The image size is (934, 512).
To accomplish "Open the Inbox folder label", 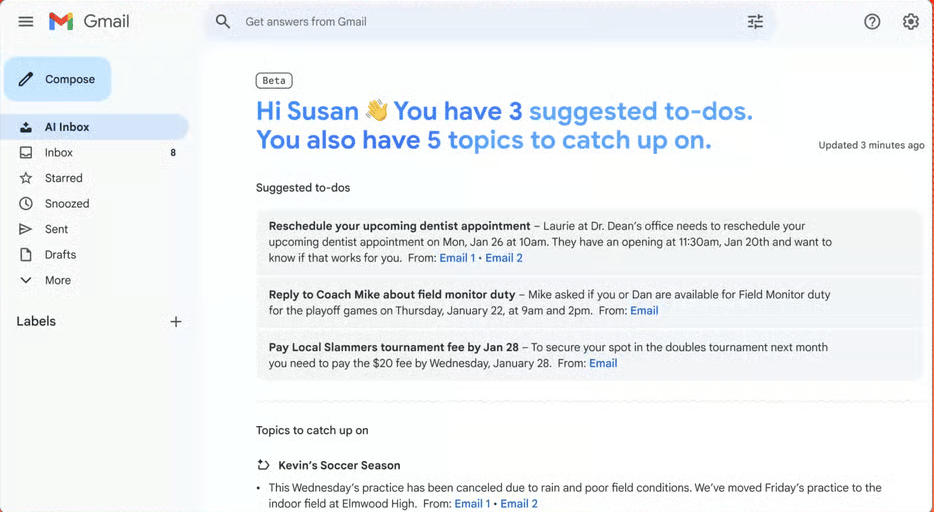I will tap(58, 152).
